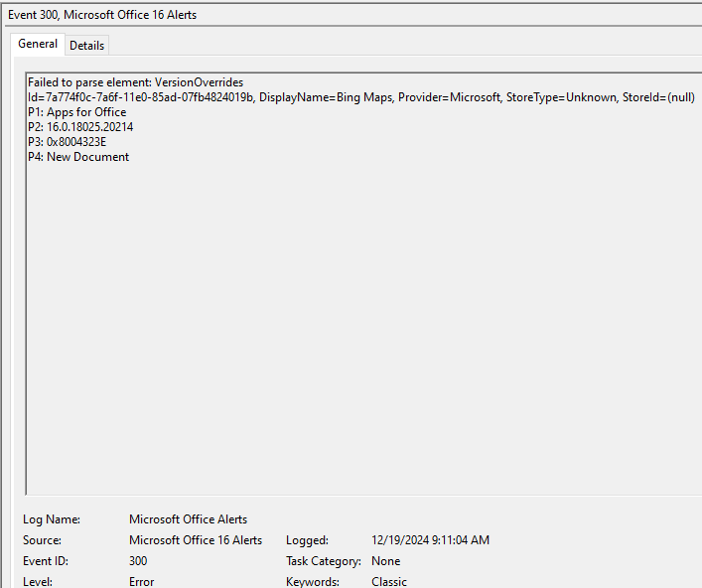The width and height of the screenshot is (702, 588).
Task: Click the Logged timestamp 12/19/2024 9:11:04 AM
Action: (x=430, y=540)
